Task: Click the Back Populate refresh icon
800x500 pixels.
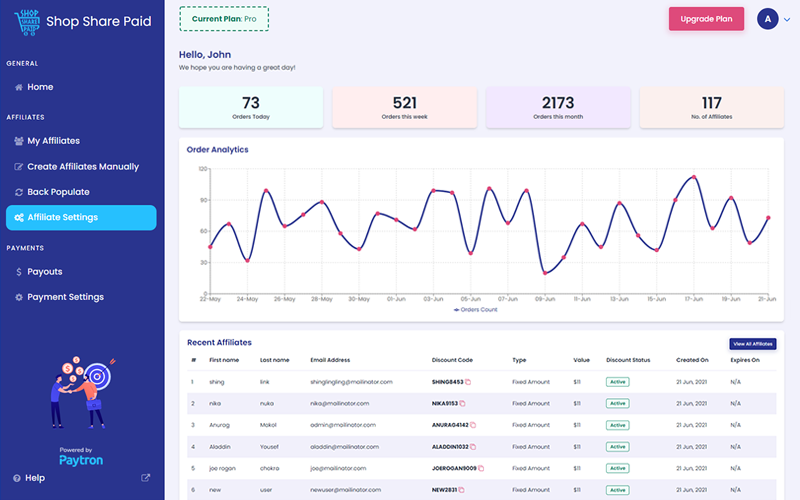Action: click(x=19, y=192)
